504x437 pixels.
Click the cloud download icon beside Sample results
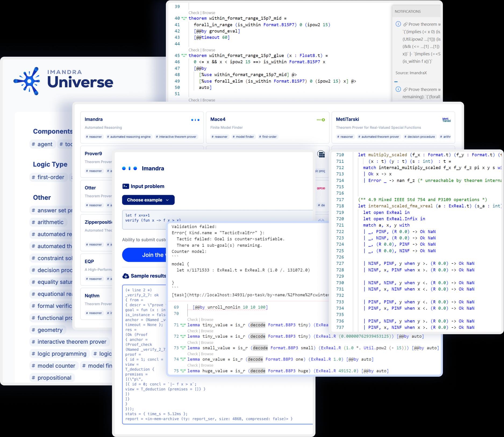126,276
